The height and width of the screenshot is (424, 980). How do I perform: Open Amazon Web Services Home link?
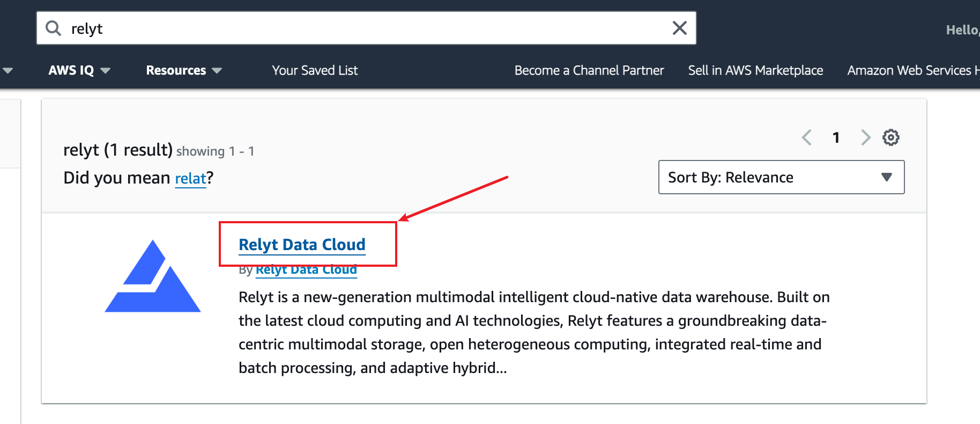coord(914,70)
